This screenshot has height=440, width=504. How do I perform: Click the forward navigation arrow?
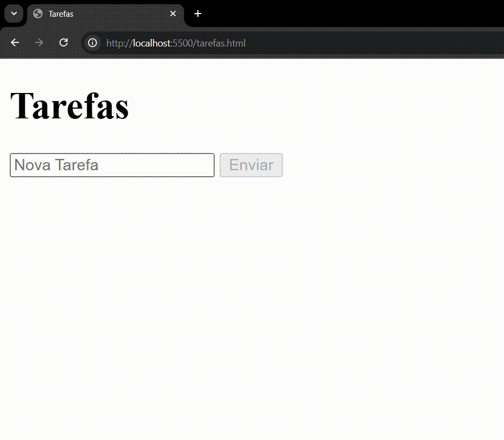(x=39, y=42)
